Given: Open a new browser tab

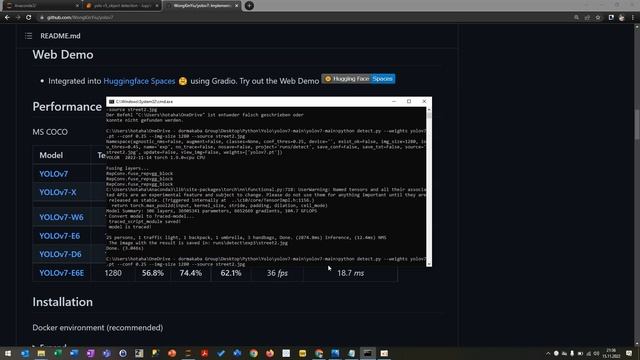Looking at the screenshot, I should tap(249, 6).
